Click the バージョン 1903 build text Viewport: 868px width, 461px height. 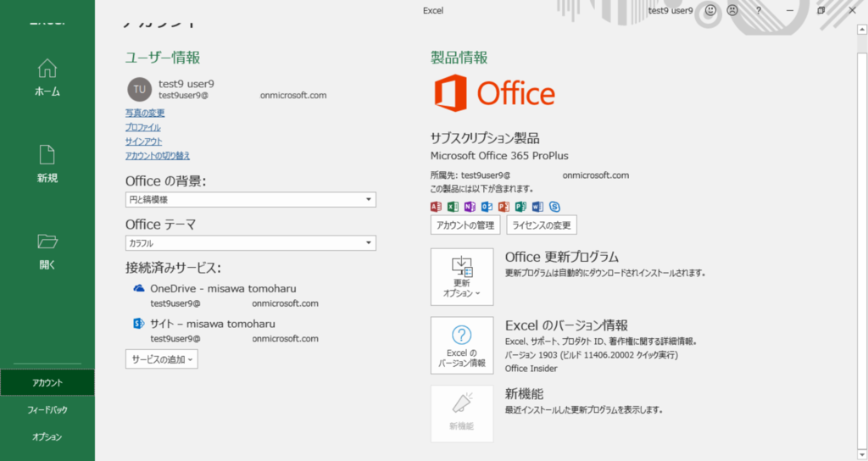(591, 355)
